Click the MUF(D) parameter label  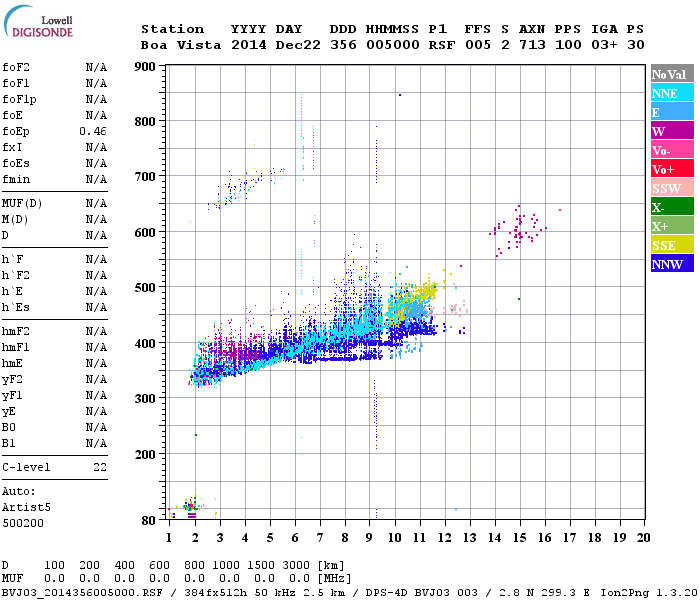click(22, 204)
